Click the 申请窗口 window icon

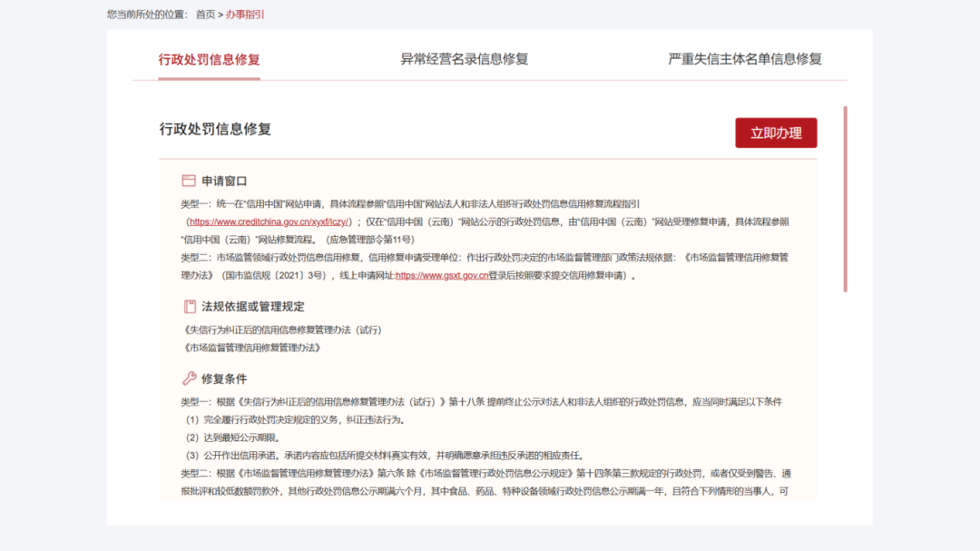pyautogui.click(x=189, y=181)
